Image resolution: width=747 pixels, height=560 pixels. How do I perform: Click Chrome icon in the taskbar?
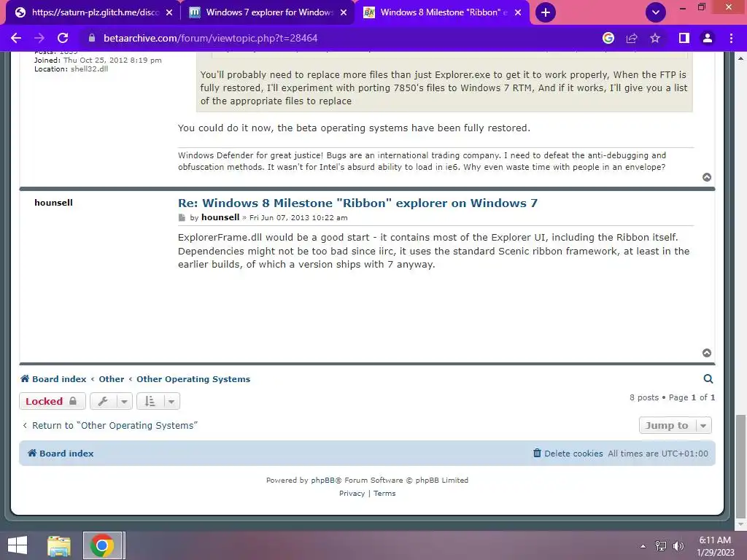pos(102,545)
